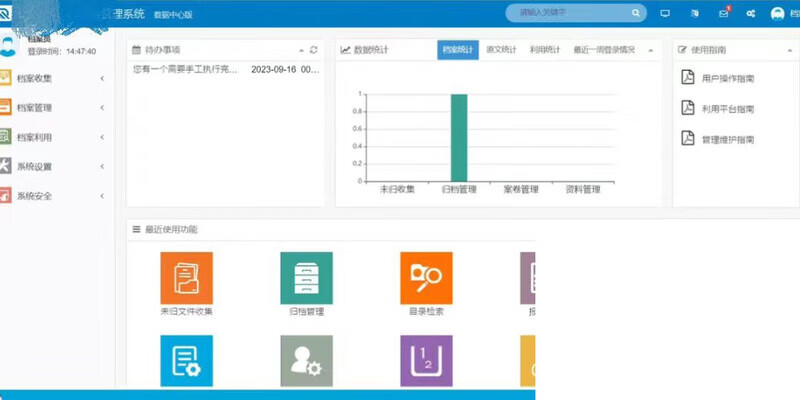
Task: Click the refresh icon in 待办事项 panel
Action: (314, 50)
